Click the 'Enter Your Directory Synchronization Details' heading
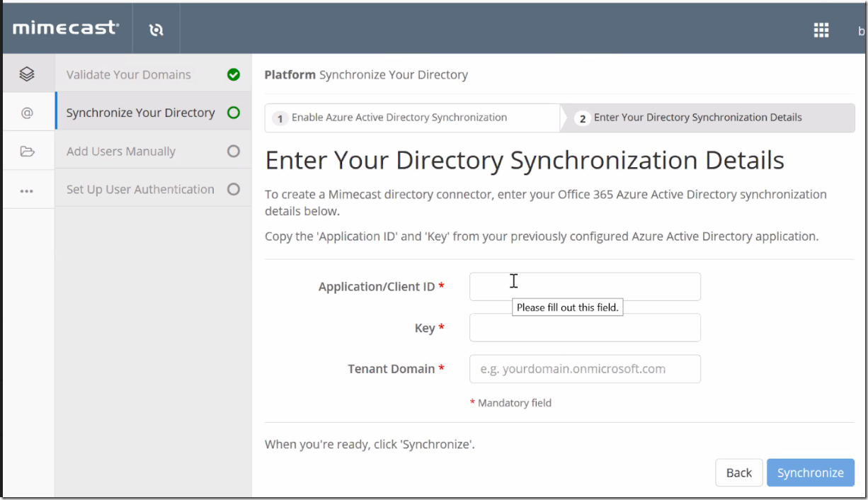Image resolution: width=868 pixels, height=500 pixels. click(x=524, y=161)
